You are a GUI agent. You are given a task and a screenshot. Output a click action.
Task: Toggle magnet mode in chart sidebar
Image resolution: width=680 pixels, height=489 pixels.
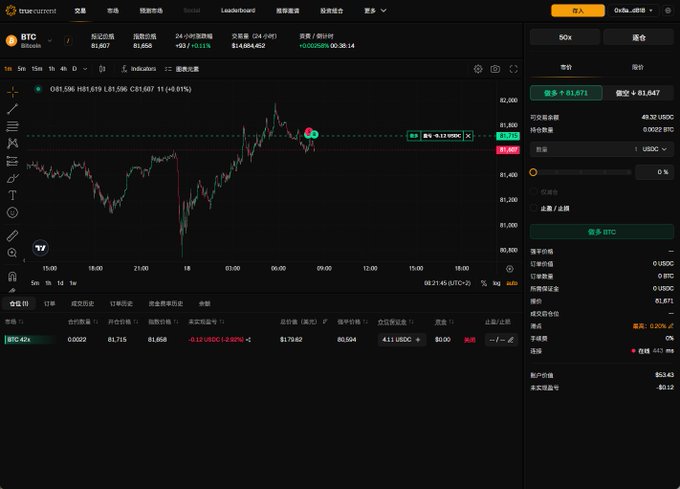(13, 276)
